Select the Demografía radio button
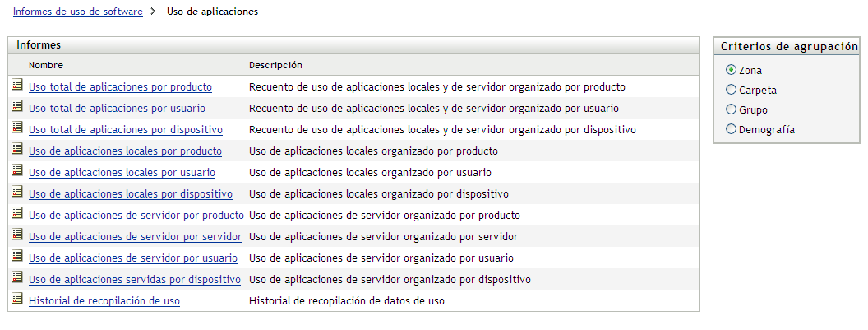This screenshot has height=330, width=868. [x=732, y=129]
